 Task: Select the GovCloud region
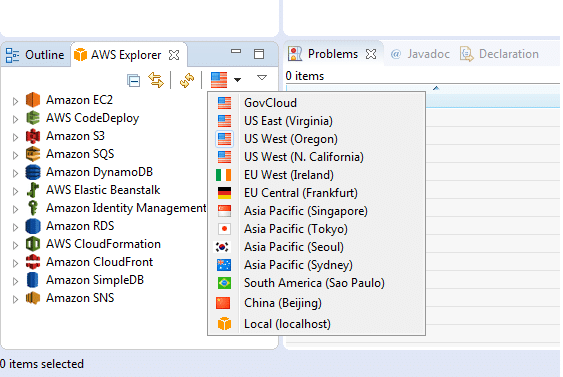click(316, 103)
